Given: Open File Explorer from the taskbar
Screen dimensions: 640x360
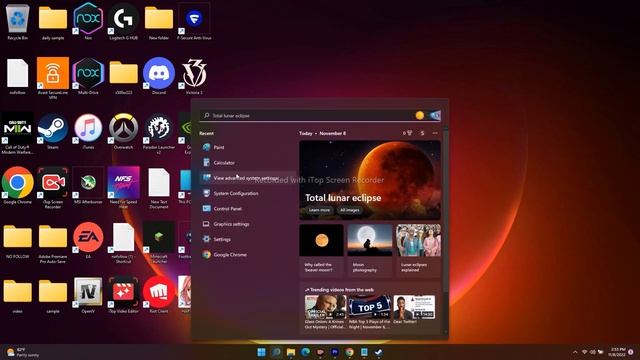Looking at the screenshot, I should [x=291, y=352].
